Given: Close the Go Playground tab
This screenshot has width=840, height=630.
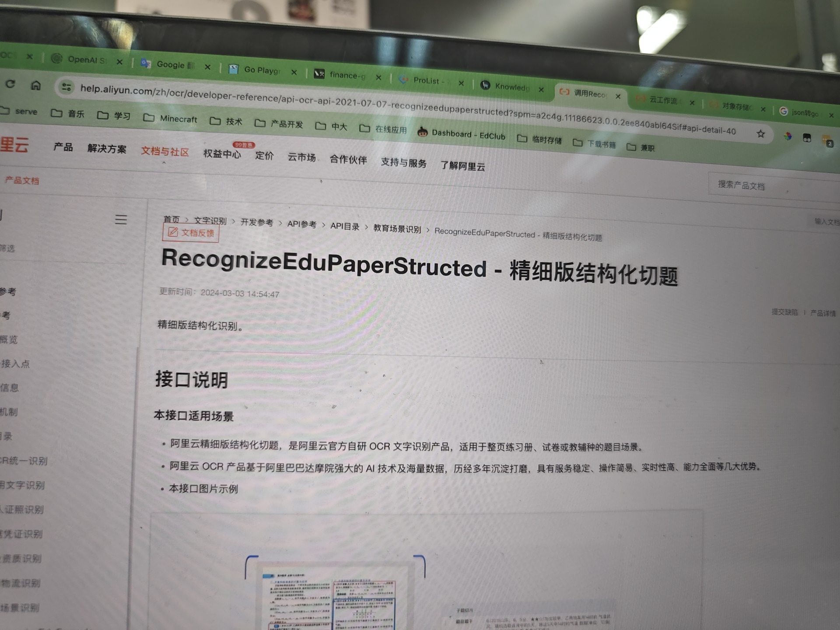Looking at the screenshot, I should [x=294, y=72].
